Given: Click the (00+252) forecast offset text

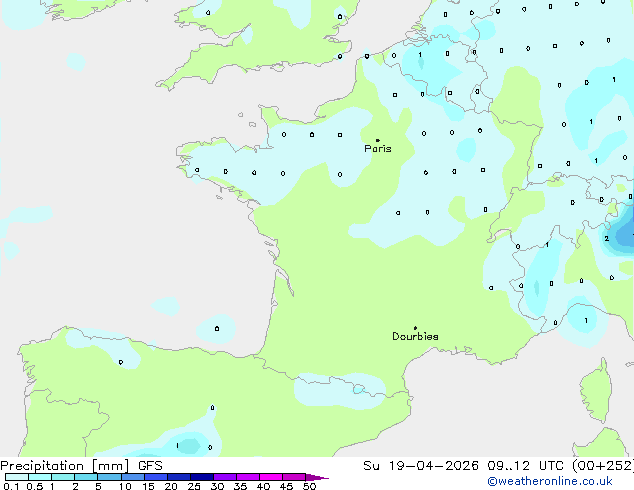Looking at the screenshot, I should [603, 466].
